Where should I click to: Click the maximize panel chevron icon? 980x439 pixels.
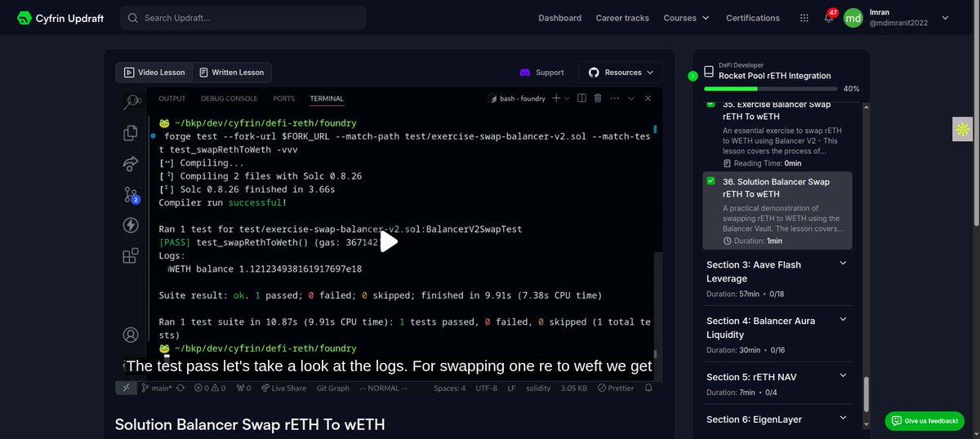click(x=631, y=98)
